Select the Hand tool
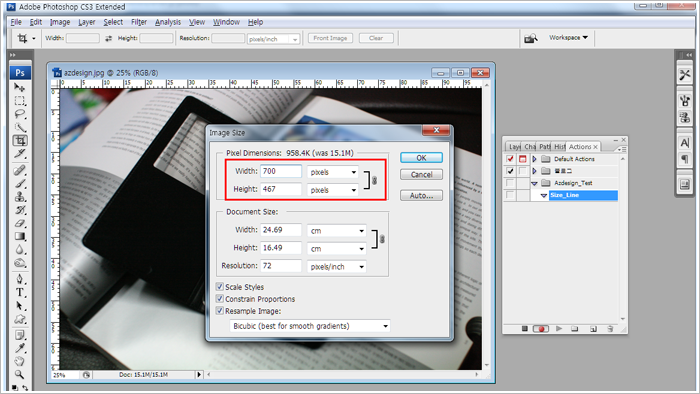The height and width of the screenshot is (394, 700). point(20,361)
